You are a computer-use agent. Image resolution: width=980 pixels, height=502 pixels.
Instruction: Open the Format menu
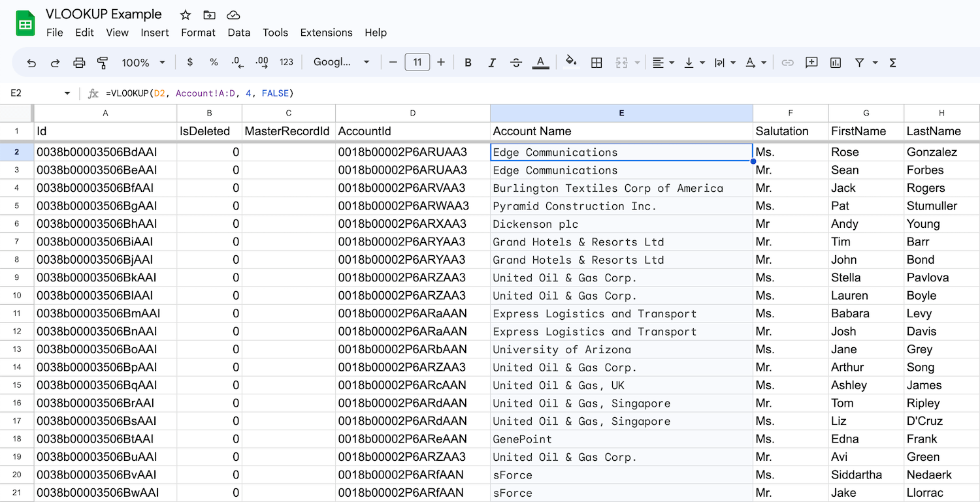[x=198, y=33]
